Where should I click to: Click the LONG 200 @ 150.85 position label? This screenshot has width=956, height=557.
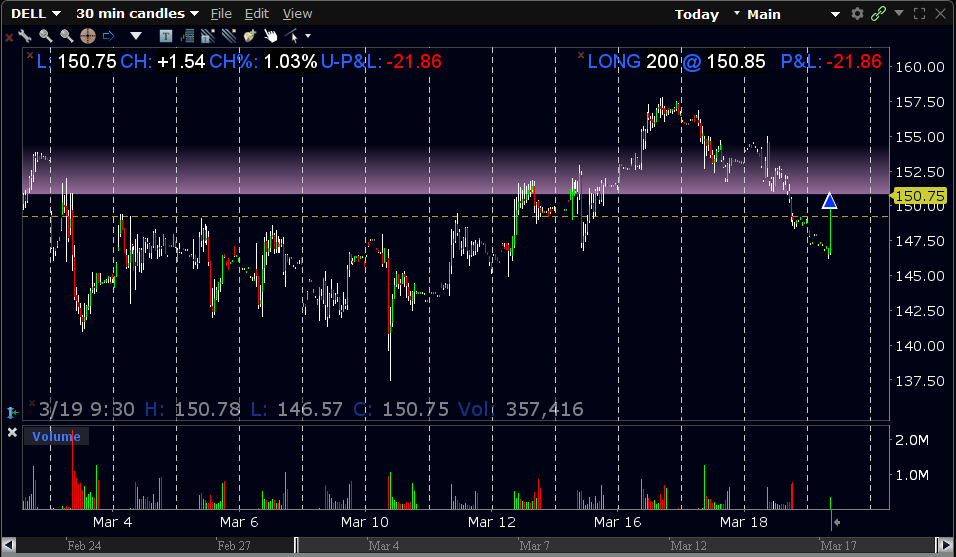point(676,62)
